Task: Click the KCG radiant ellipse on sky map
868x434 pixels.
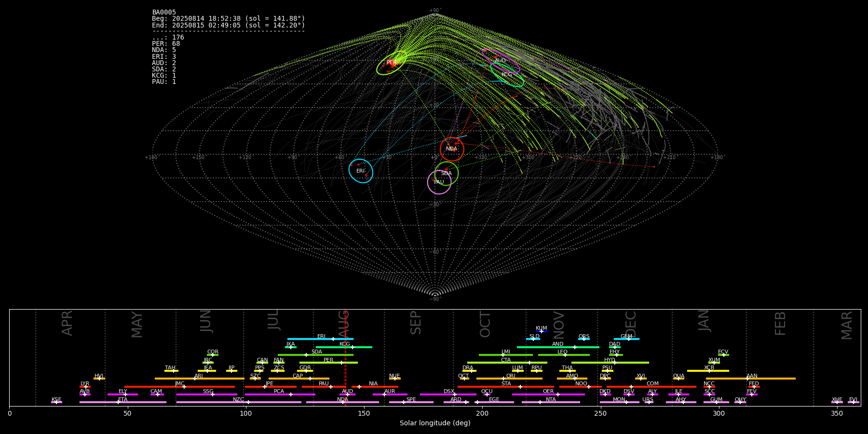Action: click(507, 75)
